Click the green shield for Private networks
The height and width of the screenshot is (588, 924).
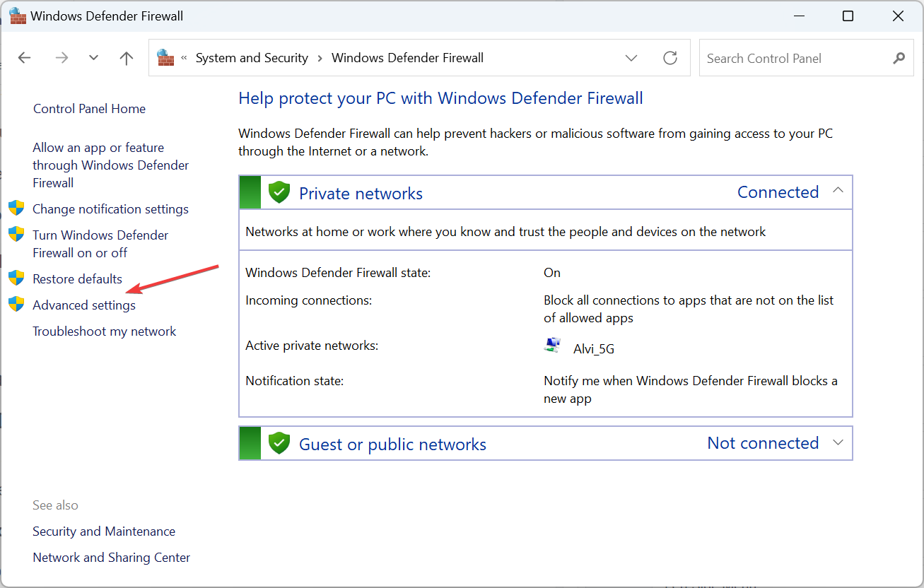[279, 192]
